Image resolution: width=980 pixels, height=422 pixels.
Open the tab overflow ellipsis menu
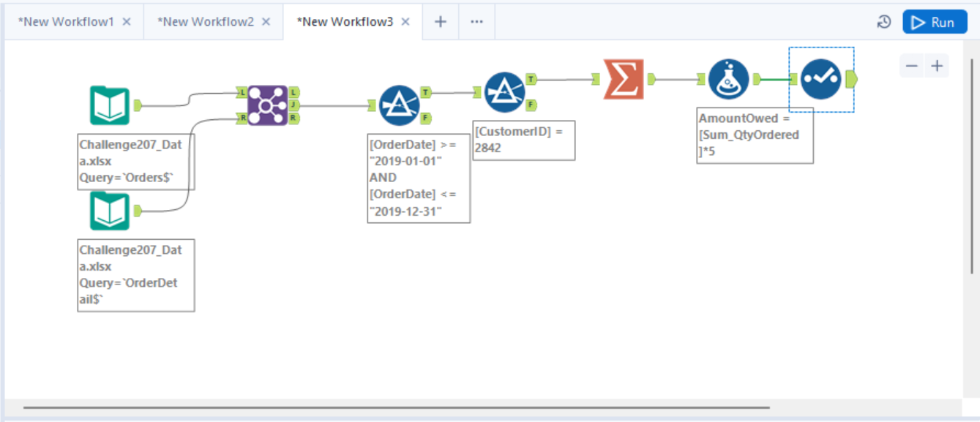(477, 22)
